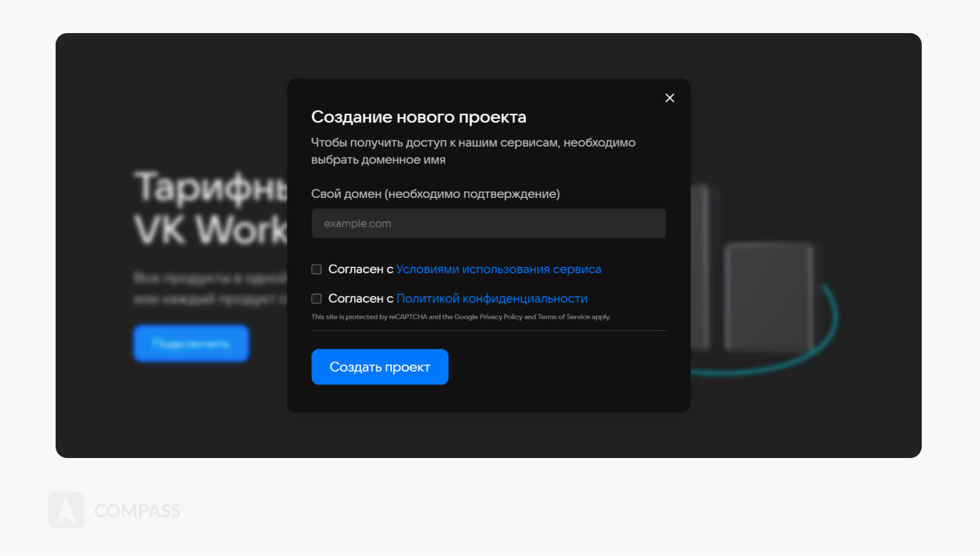Click the COMPASS wordmark text

[136, 510]
